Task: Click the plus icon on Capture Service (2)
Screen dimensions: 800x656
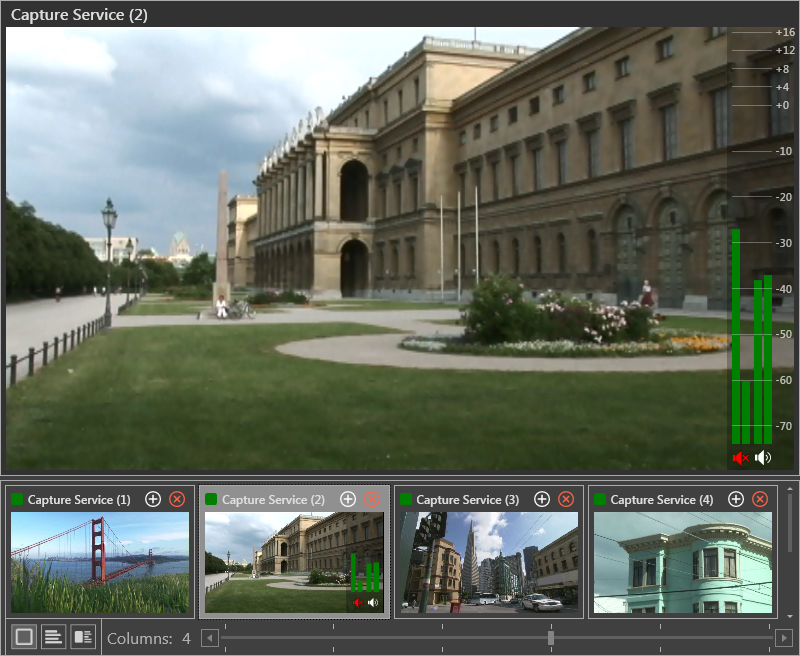Action: pyautogui.click(x=348, y=499)
